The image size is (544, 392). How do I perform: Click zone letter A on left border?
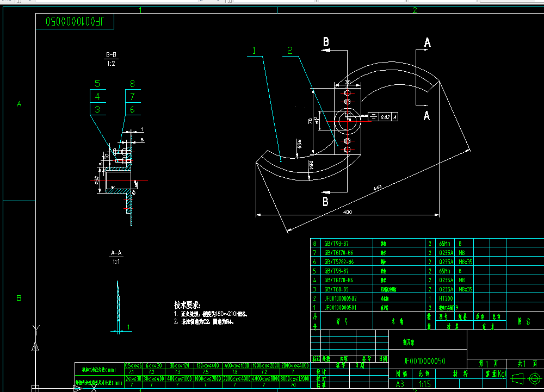(19, 104)
